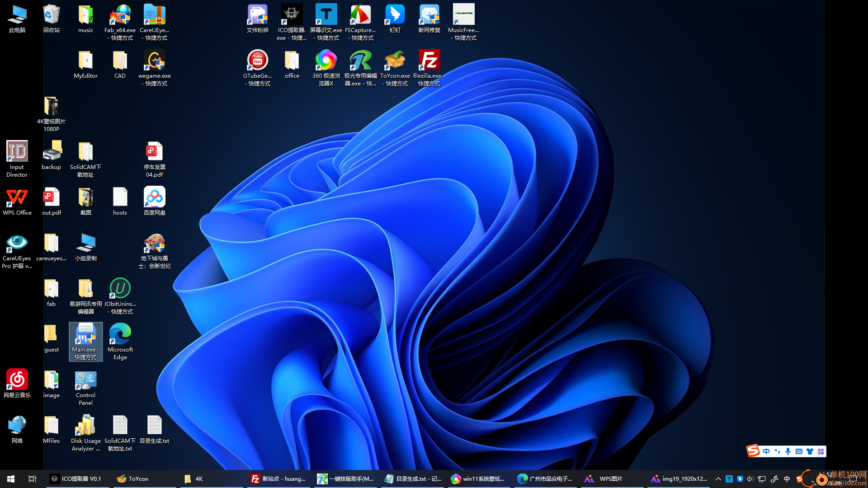
Task: Activate Sogou microphone voice input
Action: tap(788, 451)
